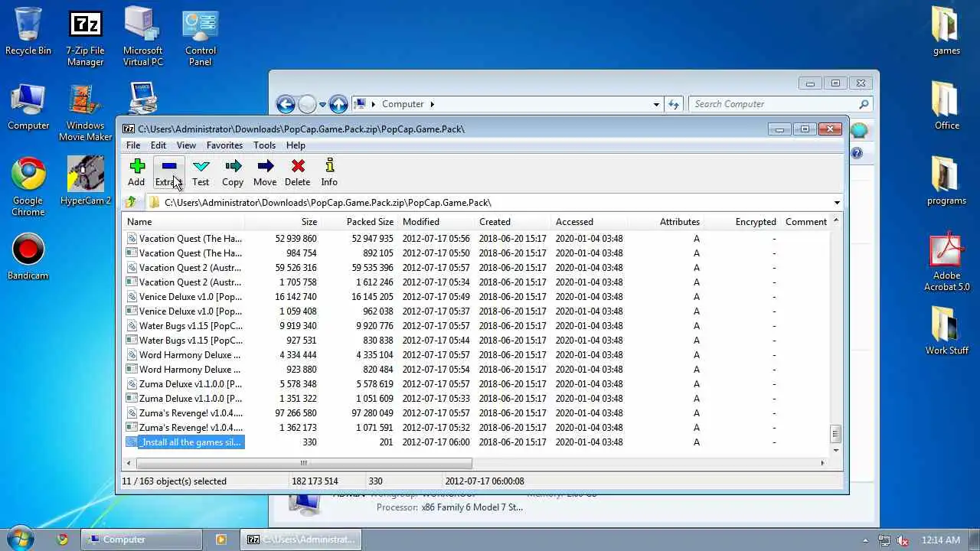
Task: Click the Search Computer field
Action: 780,104
